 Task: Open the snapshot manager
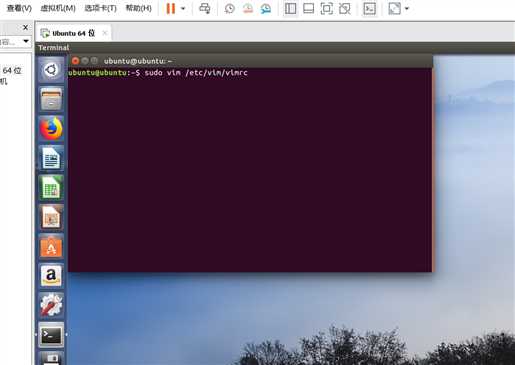266,8
